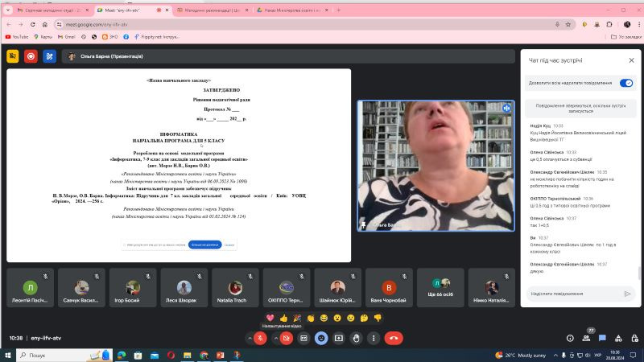Open host controls lock icon

634,338
